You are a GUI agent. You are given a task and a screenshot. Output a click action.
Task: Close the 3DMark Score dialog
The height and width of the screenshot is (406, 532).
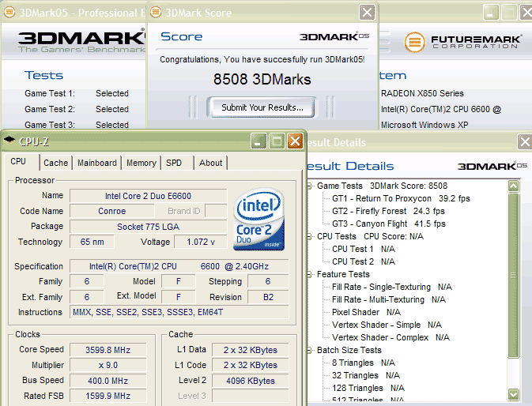pyautogui.click(x=367, y=13)
